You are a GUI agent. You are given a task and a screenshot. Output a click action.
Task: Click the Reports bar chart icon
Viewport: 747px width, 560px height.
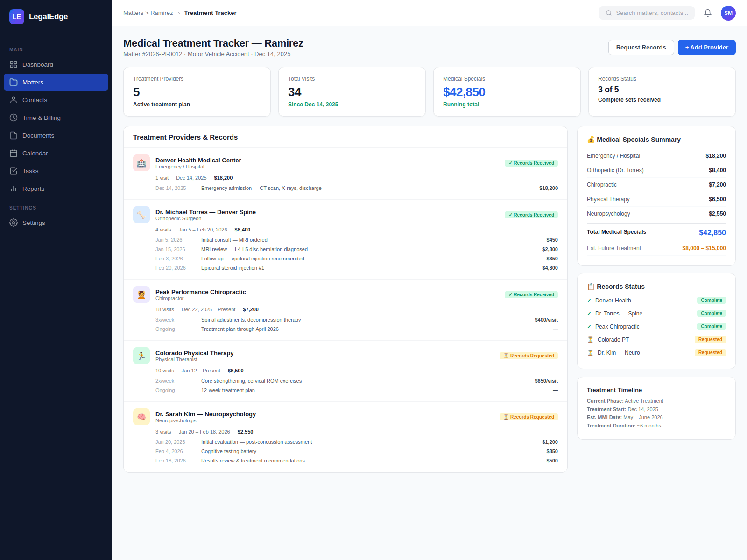coord(14,189)
